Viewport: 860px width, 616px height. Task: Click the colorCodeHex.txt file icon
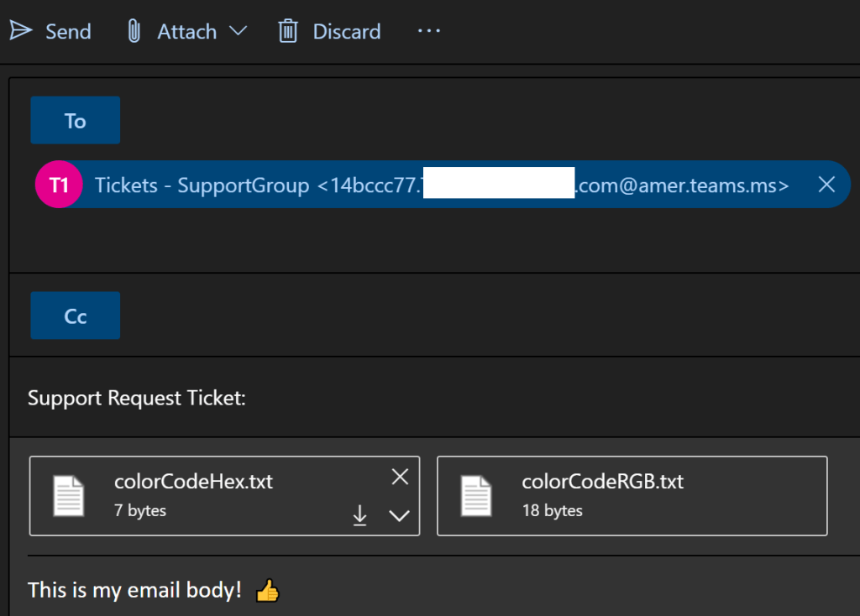click(x=69, y=495)
